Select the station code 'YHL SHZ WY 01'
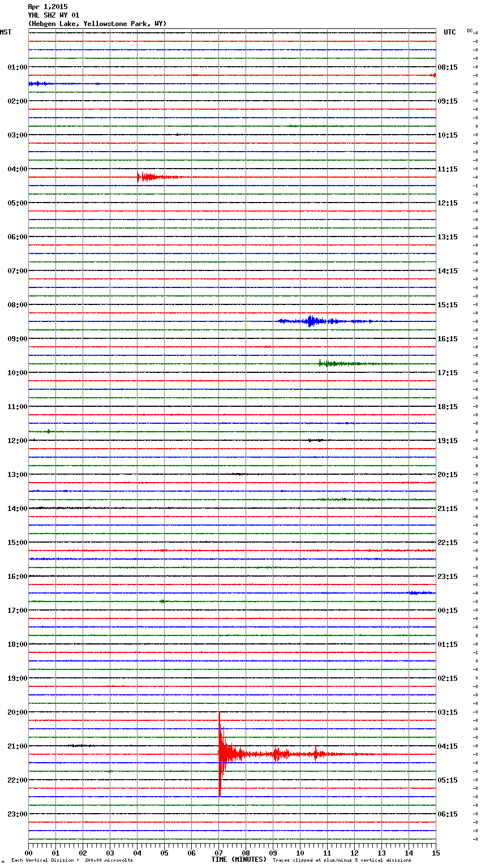The width and height of the screenshot is (481, 868). click(54, 15)
